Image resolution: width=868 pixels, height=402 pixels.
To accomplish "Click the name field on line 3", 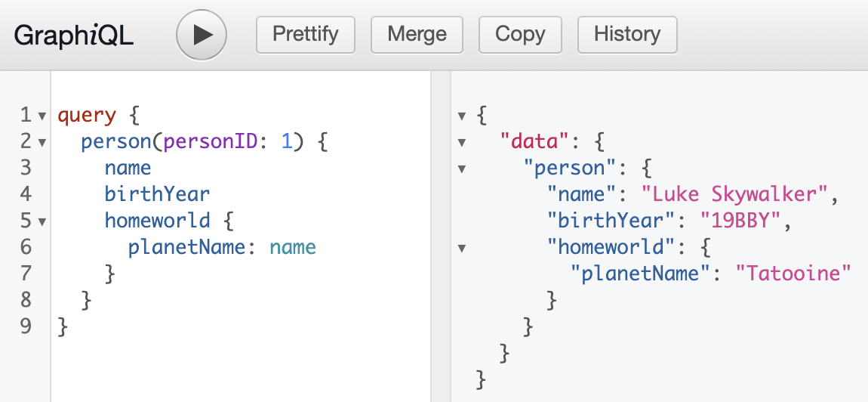I will click(x=128, y=168).
